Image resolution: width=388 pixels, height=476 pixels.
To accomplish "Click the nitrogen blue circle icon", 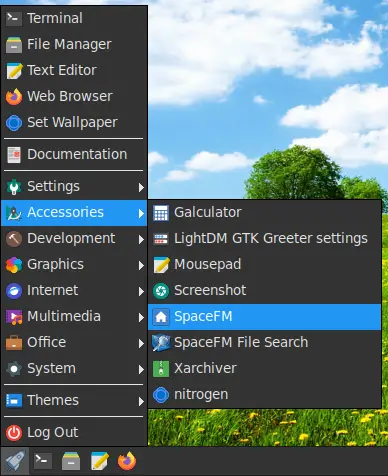I will coord(161,395).
